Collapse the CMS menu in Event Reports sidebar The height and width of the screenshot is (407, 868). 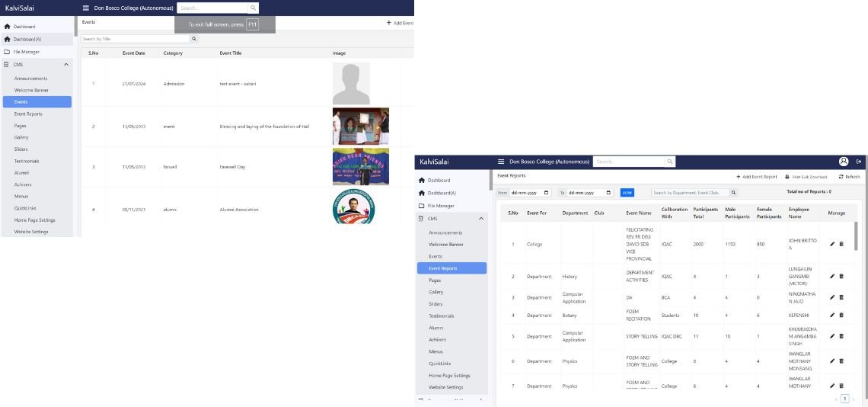tap(481, 219)
